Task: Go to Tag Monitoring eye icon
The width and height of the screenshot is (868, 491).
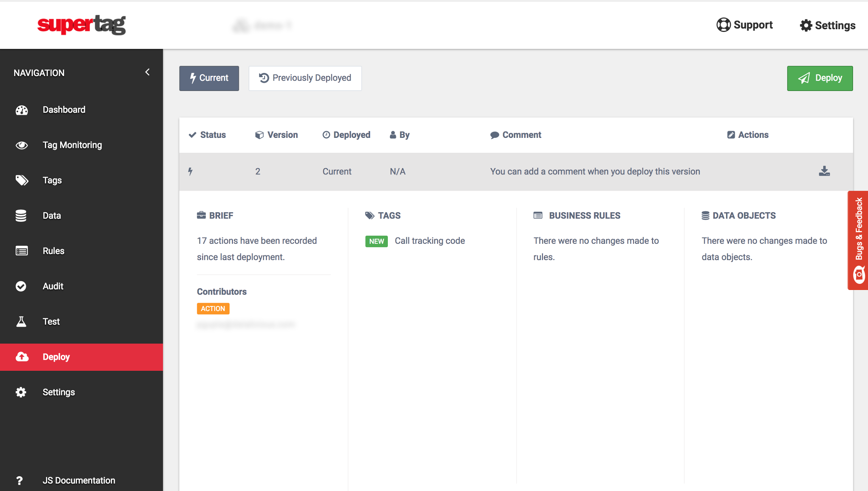Action: 22,145
